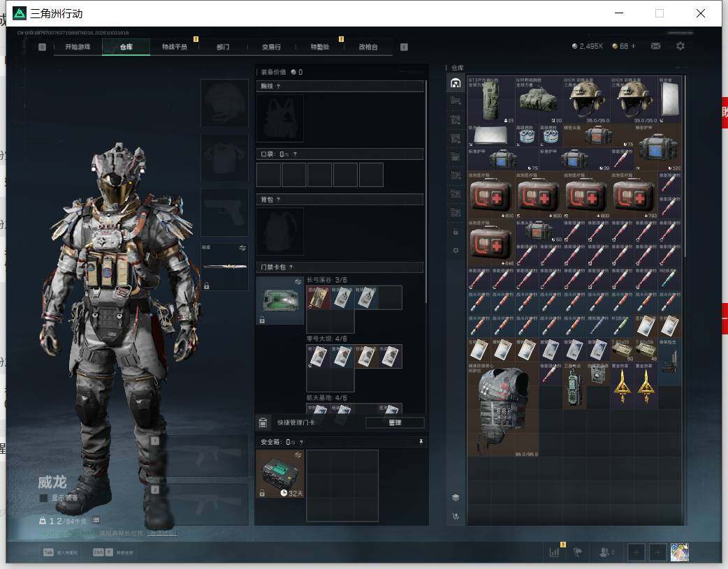Click the 管理 keycard button

click(x=395, y=423)
